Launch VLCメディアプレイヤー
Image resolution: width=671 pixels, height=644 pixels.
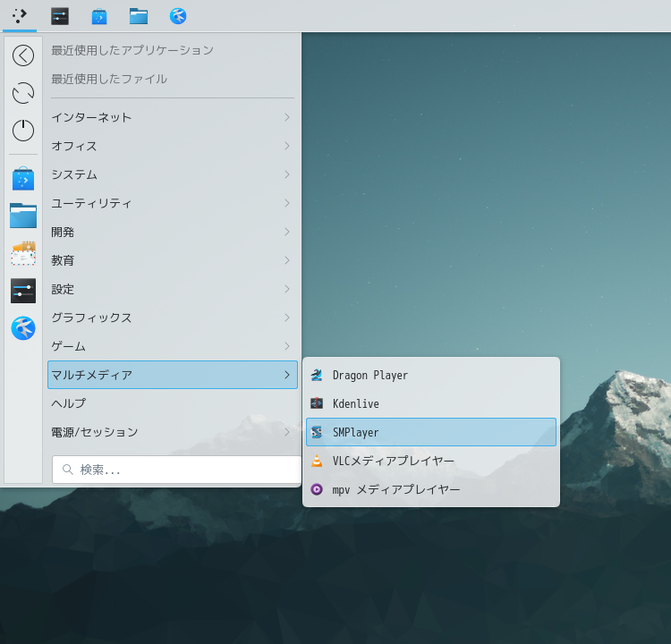[431, 461]
